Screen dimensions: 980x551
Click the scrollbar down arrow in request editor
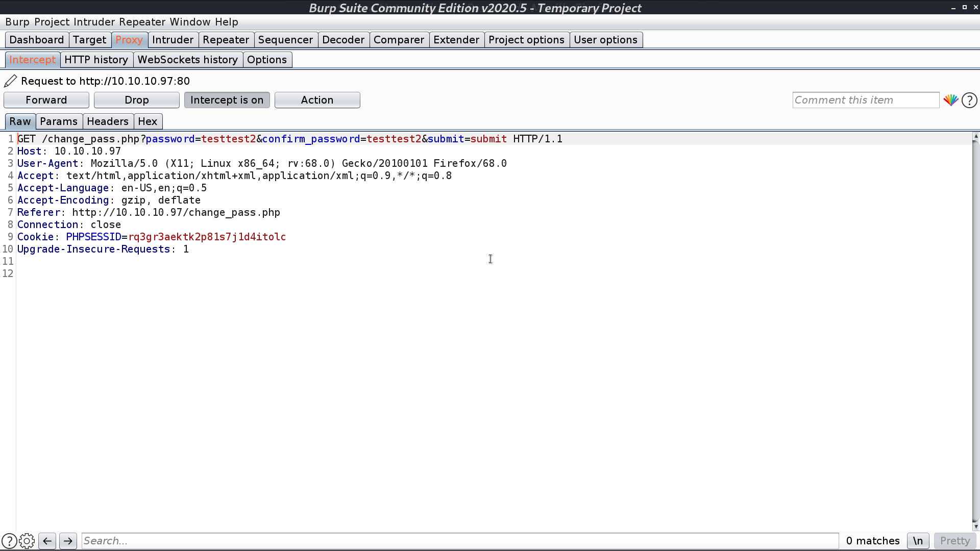click(x=975, y=527)
